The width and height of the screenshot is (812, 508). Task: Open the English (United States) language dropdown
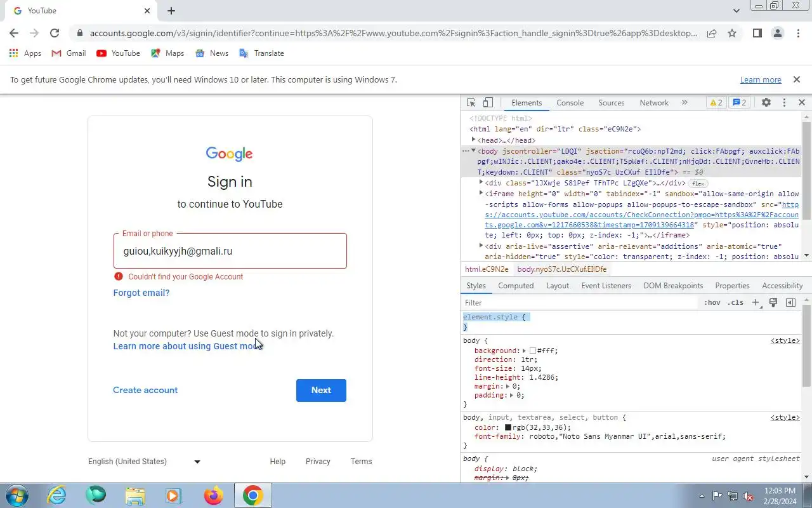tap(145, 462)
